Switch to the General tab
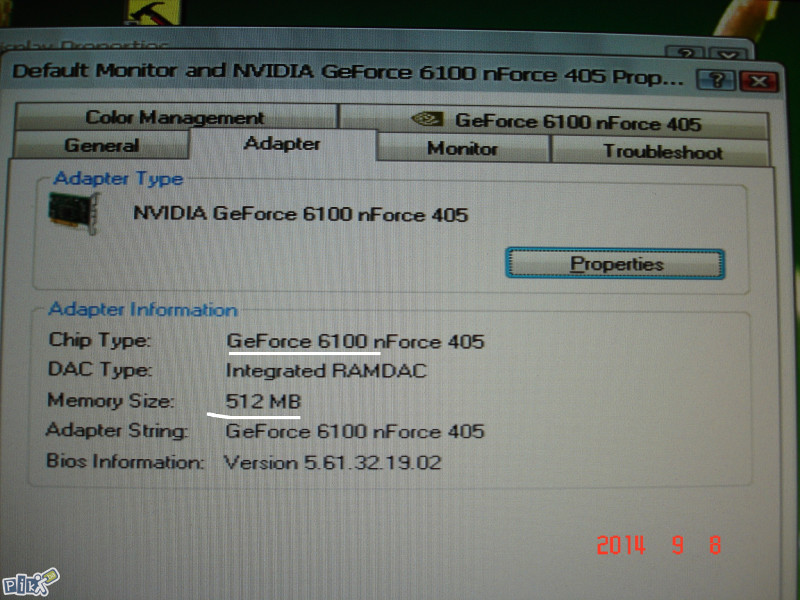 click(x=102, y=145)
